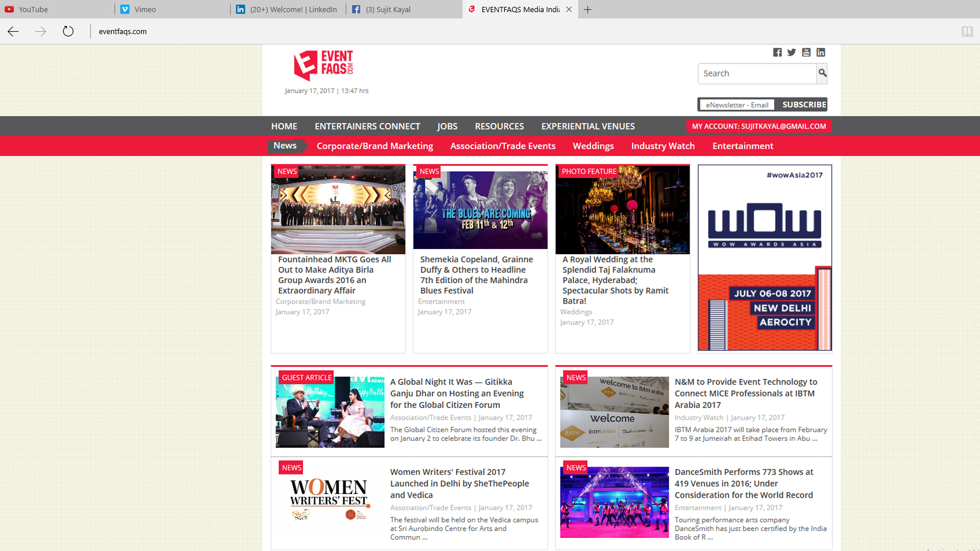The width and height of the screenshot is (980, 551).
Task: Open Blues Are Coming festival thumbnail
Action: coord(480,210)
